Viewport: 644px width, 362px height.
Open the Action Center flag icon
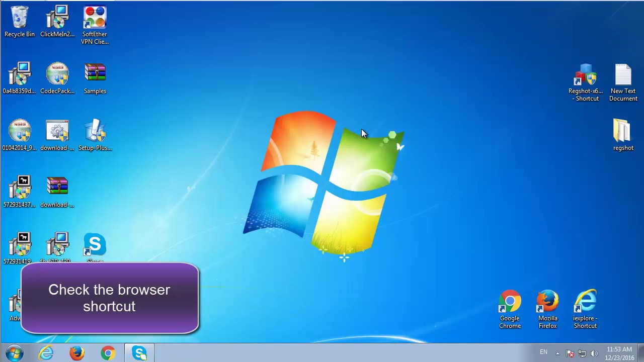(570, 353)
